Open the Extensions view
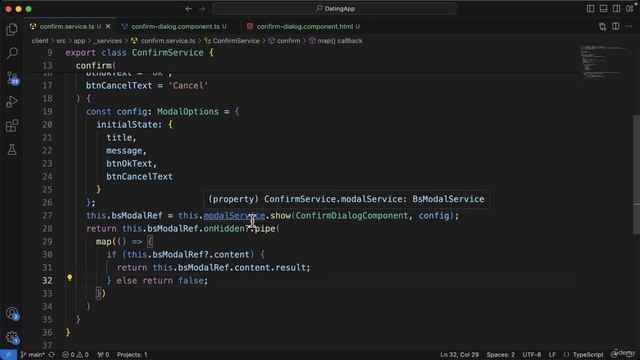This screenshot has height=360, width=640. [12, 125]
